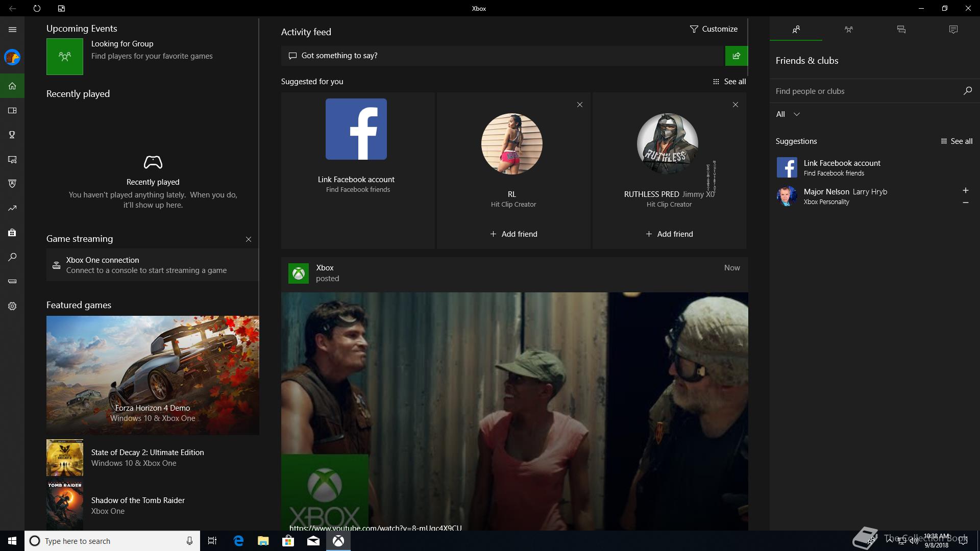The height and width of the screenshot is (551, 980).
Task: Open Microsoft Store bag icon in sidebar
Action: coord(12,233)
